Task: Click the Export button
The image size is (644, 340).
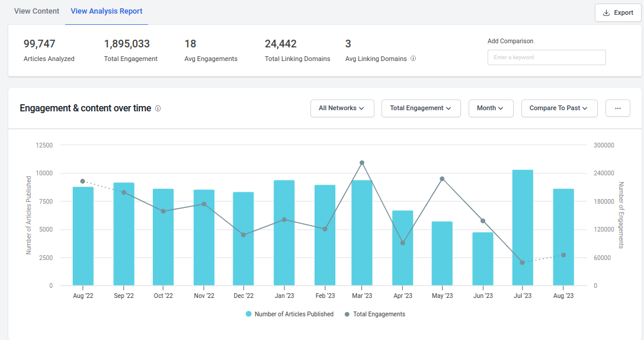Action: coord(618,12)
